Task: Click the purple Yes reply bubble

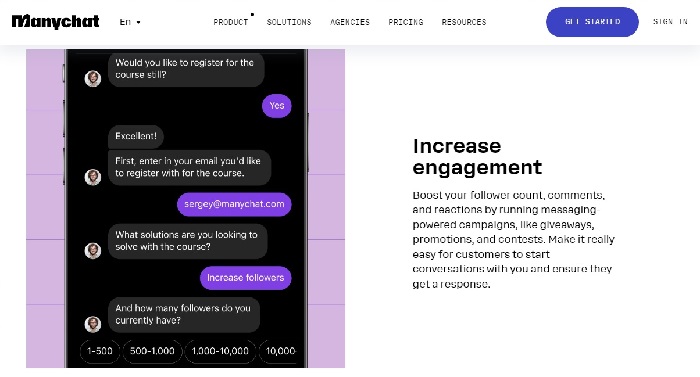Action: pyautogui.click(x=276, y=106)
